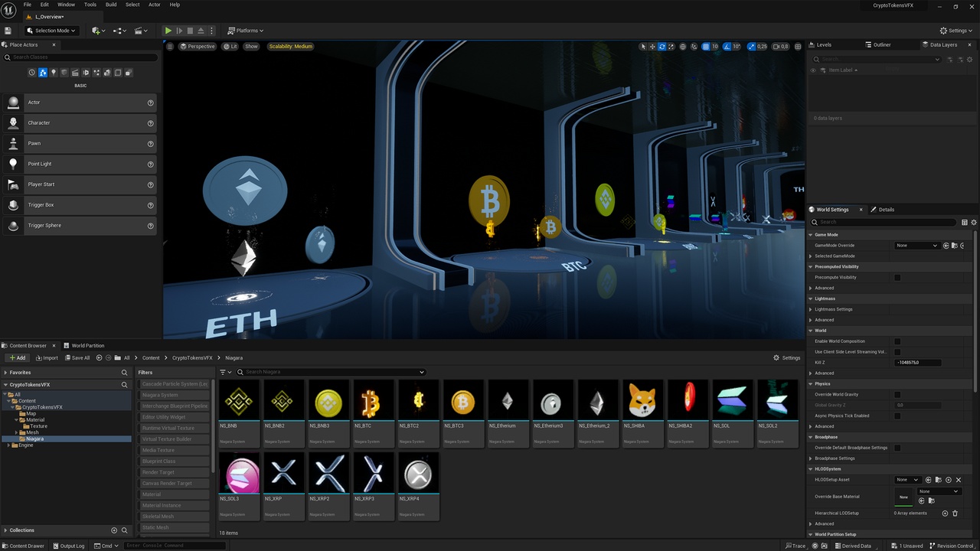Image resolution: width=980 pixels, height=551 pixels.
Task: Click the Eject button in the play toolbar
Action: (x=201, y=31)
